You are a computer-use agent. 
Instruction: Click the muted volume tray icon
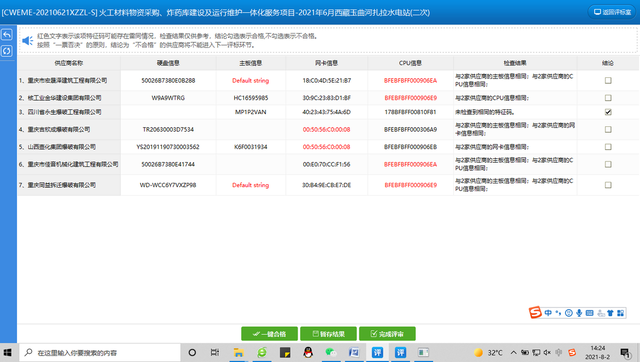547,353
